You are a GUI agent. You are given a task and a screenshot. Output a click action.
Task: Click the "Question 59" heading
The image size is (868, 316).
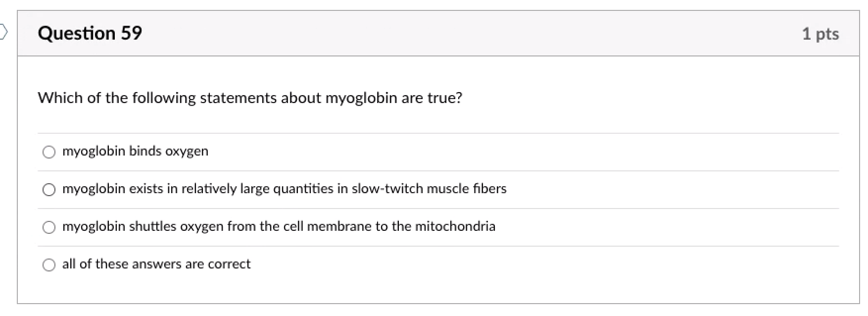[90, 33]
